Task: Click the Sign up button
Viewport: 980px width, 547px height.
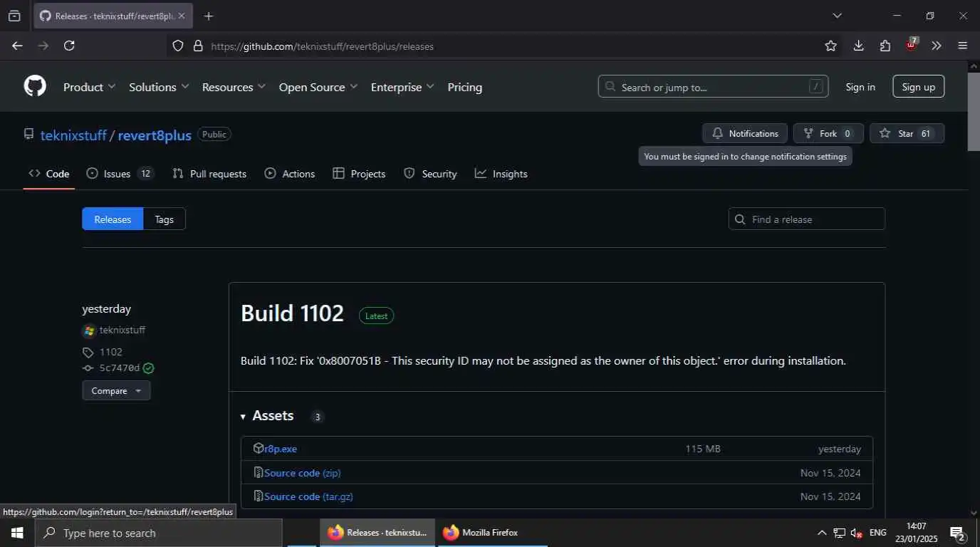Action: (x=919, y=86)
